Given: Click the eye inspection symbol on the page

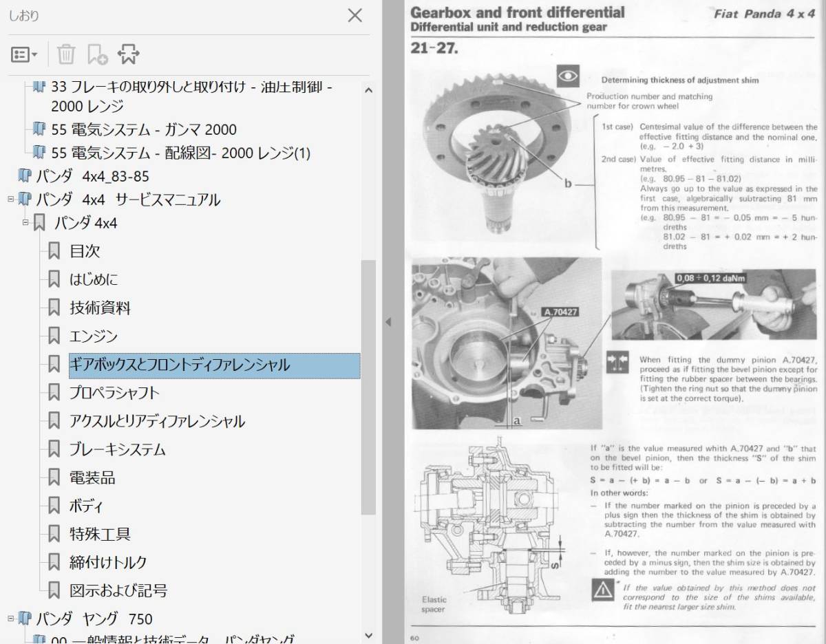Looking at the screenshot, I should [567, 76].
